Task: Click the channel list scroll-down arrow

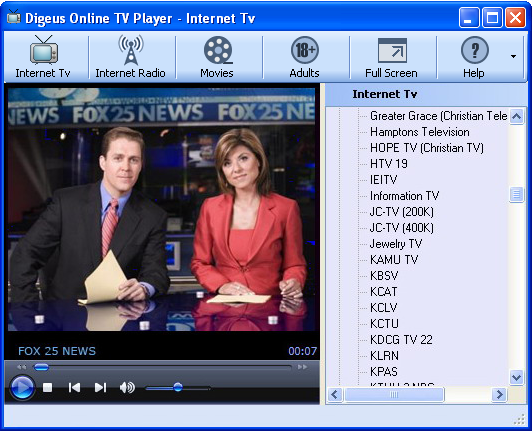Action: pos(516,377)
